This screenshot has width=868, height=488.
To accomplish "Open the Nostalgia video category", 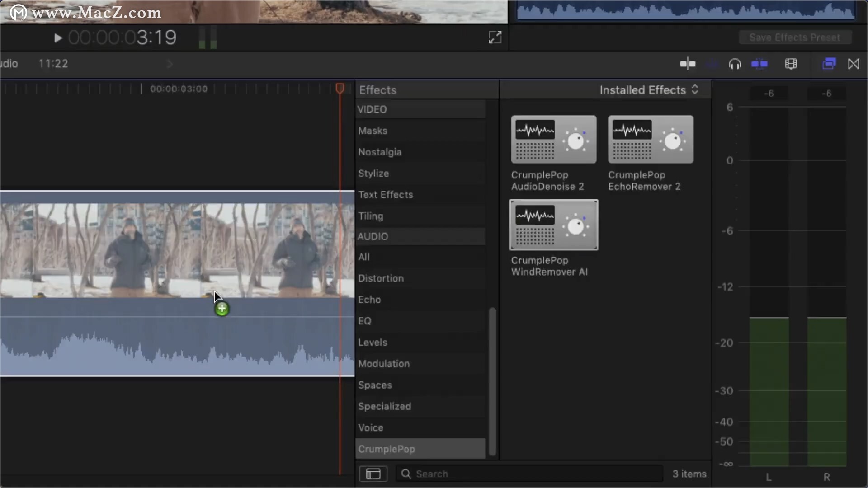I will 380,152.
